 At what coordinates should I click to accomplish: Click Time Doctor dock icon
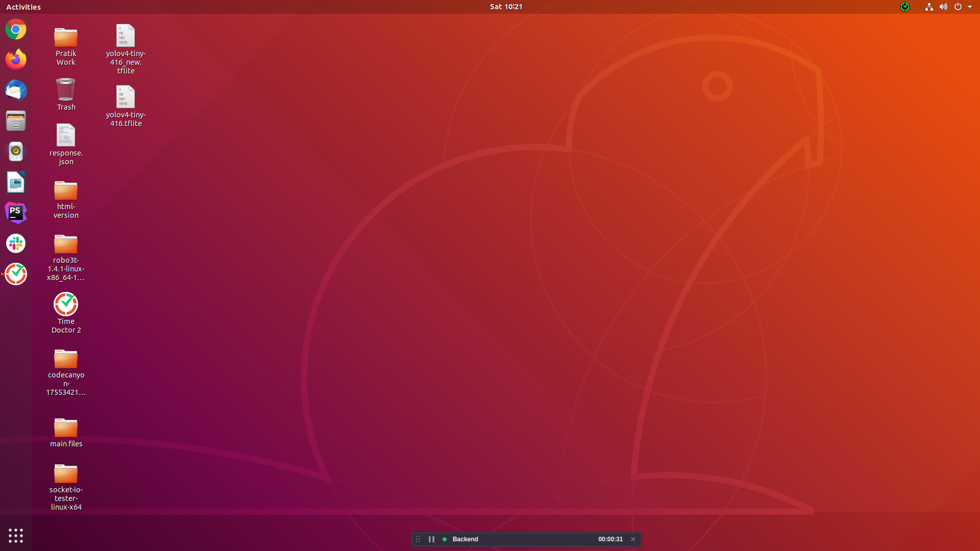(16, 274)
